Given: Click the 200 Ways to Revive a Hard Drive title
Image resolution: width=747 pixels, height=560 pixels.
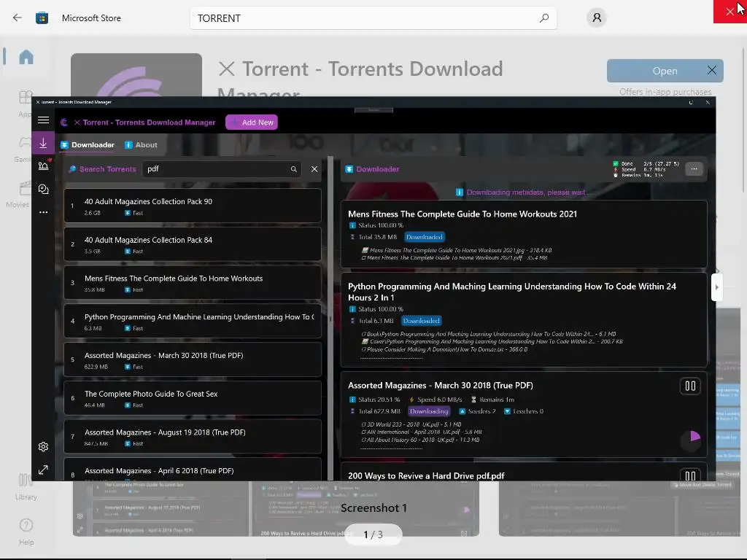Looking at the screenshot, I should coord(426,475).
